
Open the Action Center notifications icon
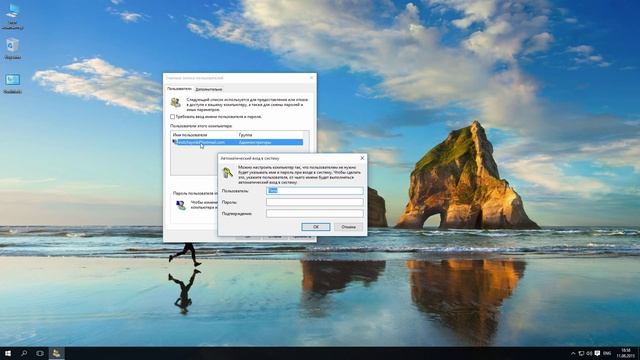pos(597,353)
